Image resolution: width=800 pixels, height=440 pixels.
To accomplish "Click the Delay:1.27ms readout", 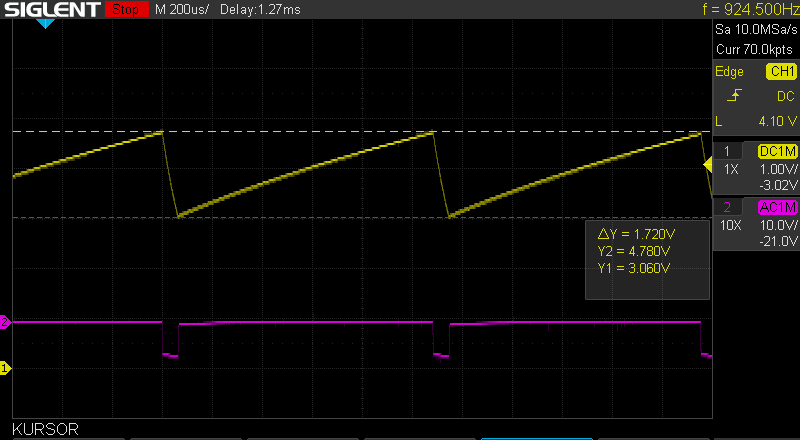I will click(x=260, y=9).
